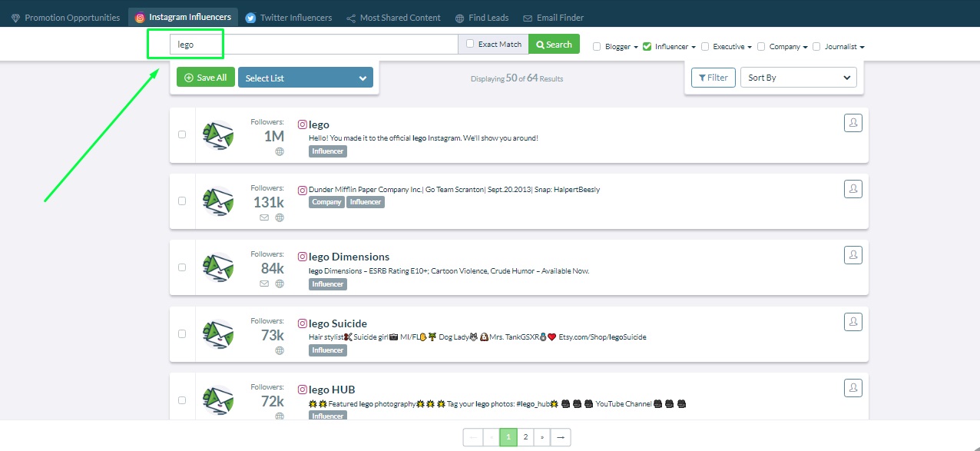Open the Select List dropdown
Viewport: 980px width, 451px height.
[306, 78]
